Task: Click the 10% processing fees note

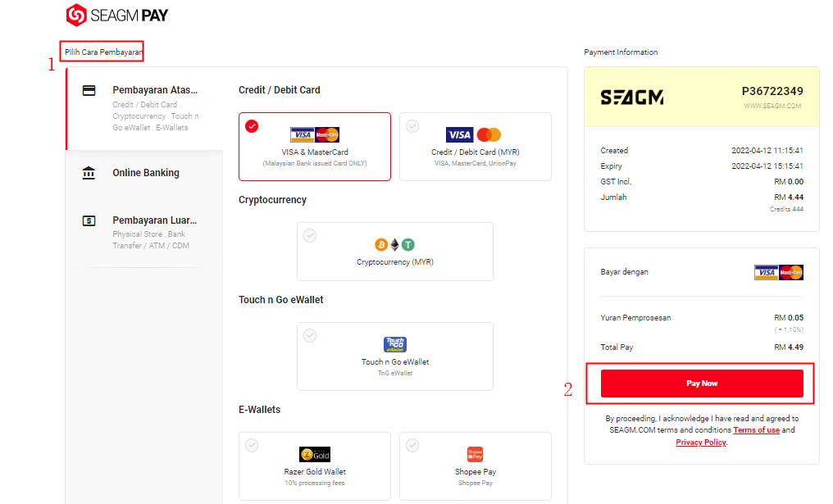Action: click(x=315, y=484)
